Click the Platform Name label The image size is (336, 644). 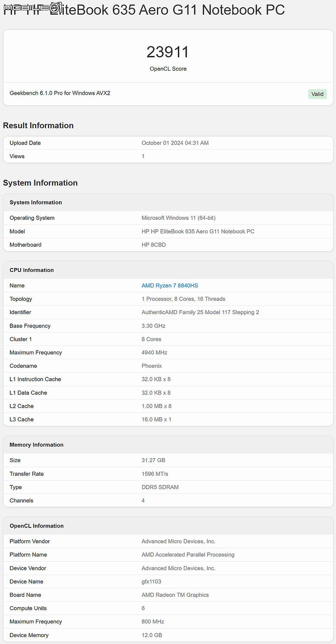point(28,555)
